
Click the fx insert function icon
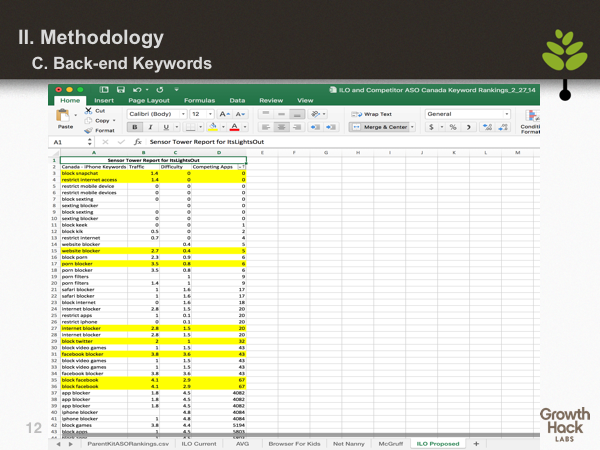click(138, 142)
